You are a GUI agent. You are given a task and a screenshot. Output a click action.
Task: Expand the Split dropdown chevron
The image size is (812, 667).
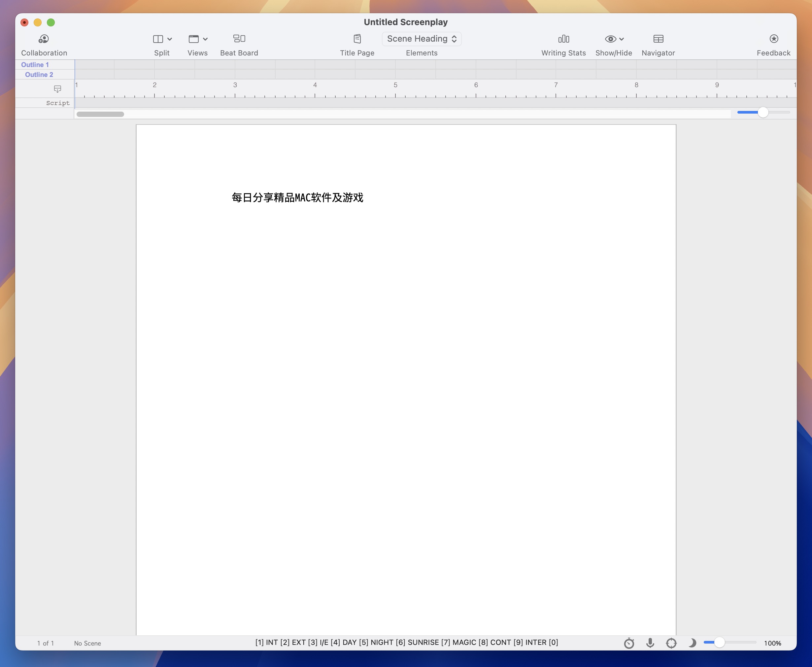[170, 39]
